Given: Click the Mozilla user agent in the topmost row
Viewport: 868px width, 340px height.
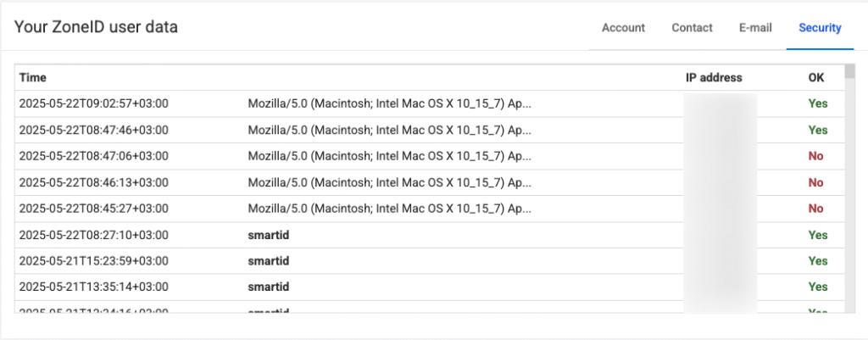Looking at the screenshot, I should (x=389, y=103).
